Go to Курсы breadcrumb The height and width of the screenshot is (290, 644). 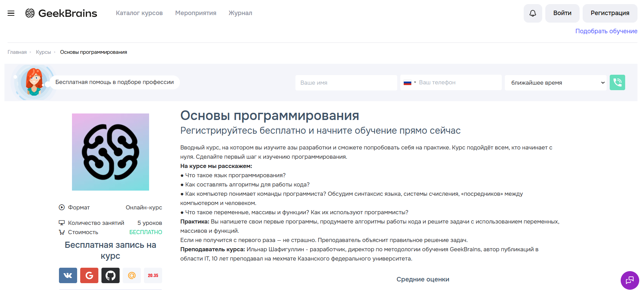[x=43, y=52]
